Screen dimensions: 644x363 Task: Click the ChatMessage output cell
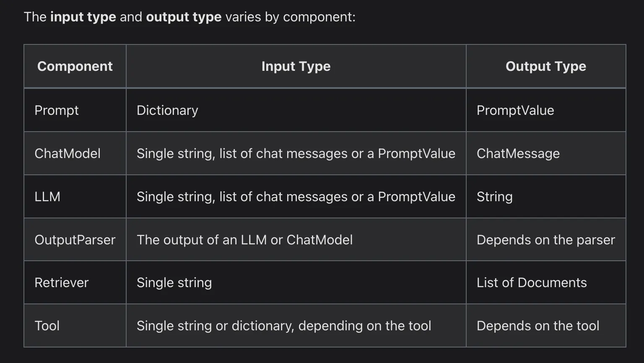(518, 153)
